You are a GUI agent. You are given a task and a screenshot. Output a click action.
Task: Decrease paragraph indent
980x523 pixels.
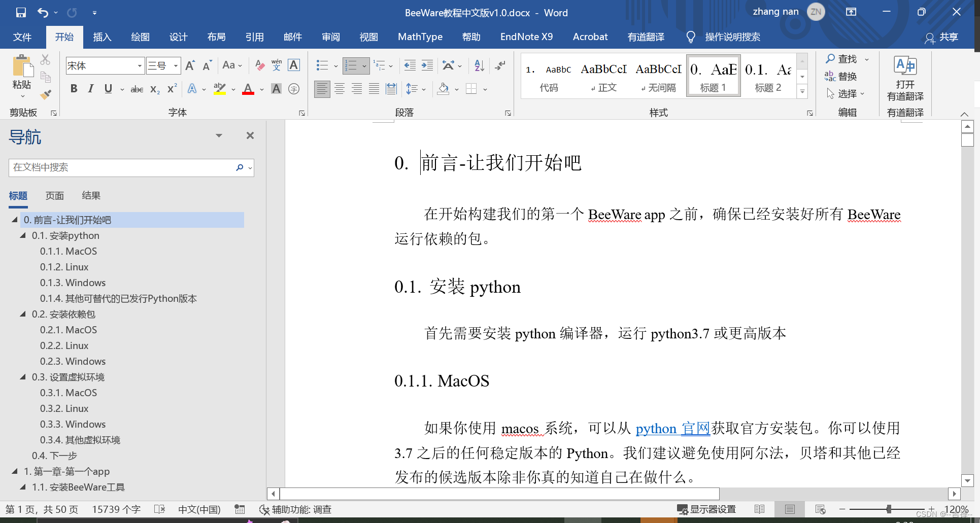click(x=410, y=65)
